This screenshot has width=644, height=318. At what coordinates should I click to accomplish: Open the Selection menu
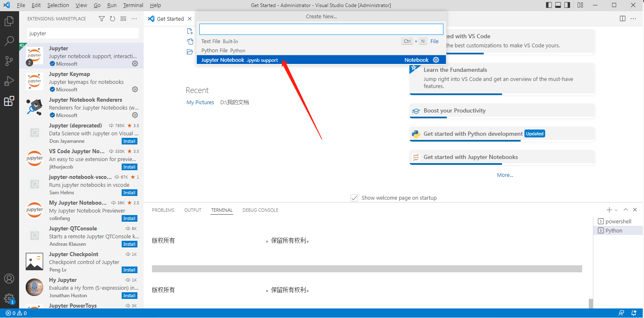click(58, 5)
